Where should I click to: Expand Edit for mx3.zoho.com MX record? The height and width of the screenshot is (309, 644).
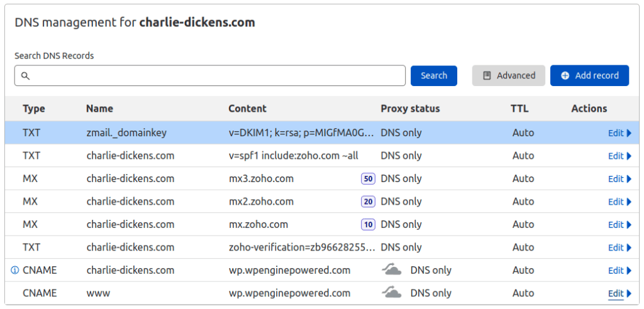[x=619, y=179]
